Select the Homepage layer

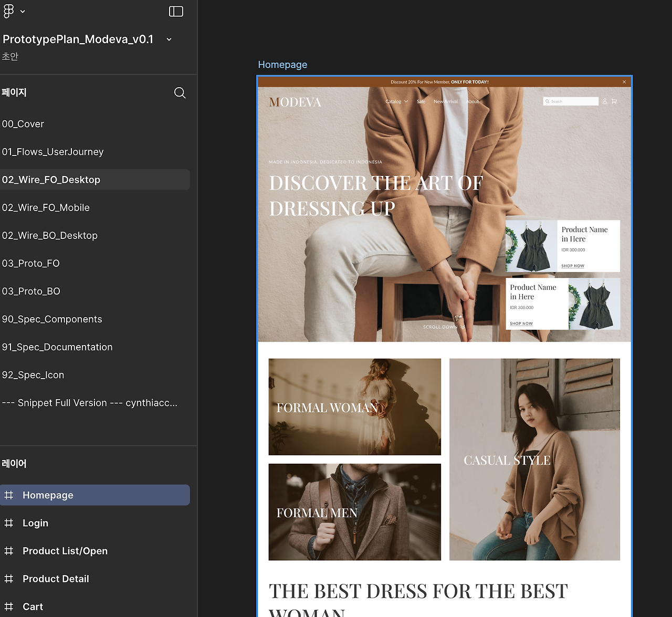coord(95,495)
